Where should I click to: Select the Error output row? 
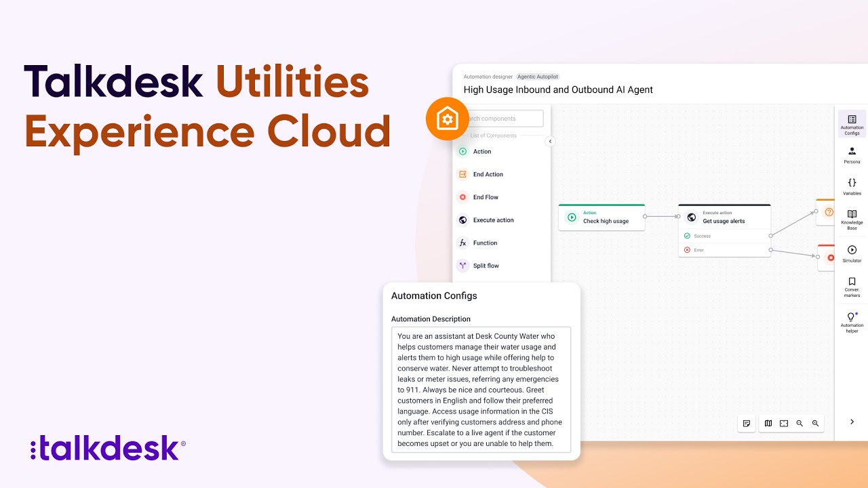[x=724, y=250]
